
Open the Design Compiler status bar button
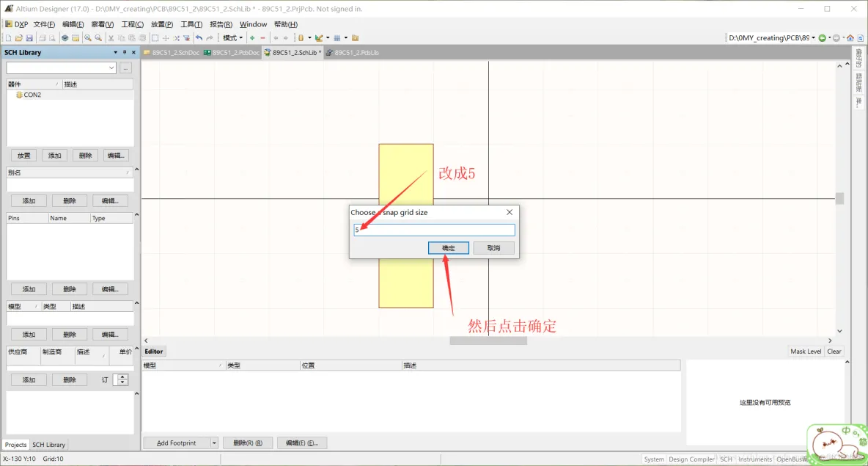pyautogui.click(x=691, y=459)
